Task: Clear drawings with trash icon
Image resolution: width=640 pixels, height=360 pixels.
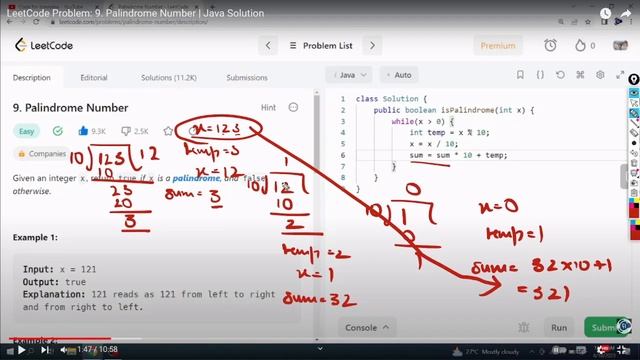Action: pos(633,163)
